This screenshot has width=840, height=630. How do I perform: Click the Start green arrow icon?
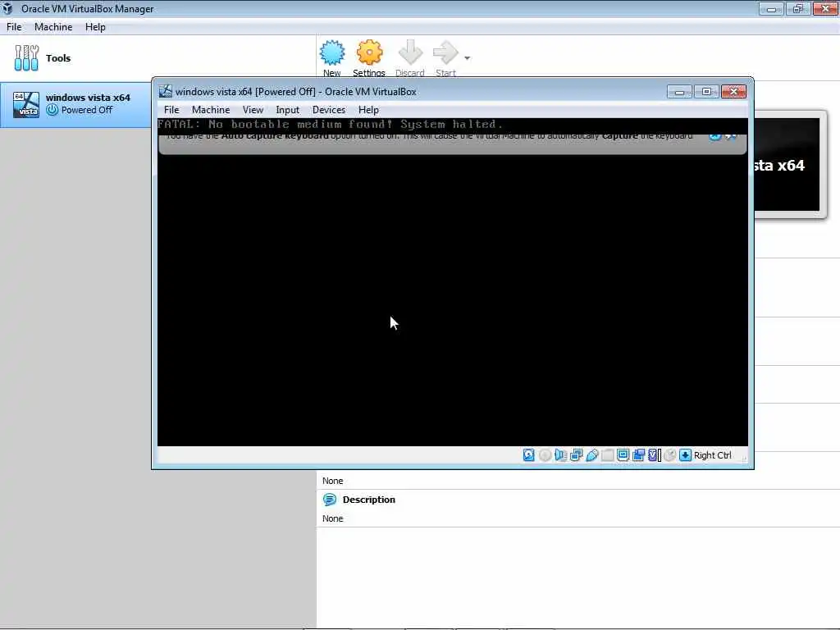tap(445, 52)
